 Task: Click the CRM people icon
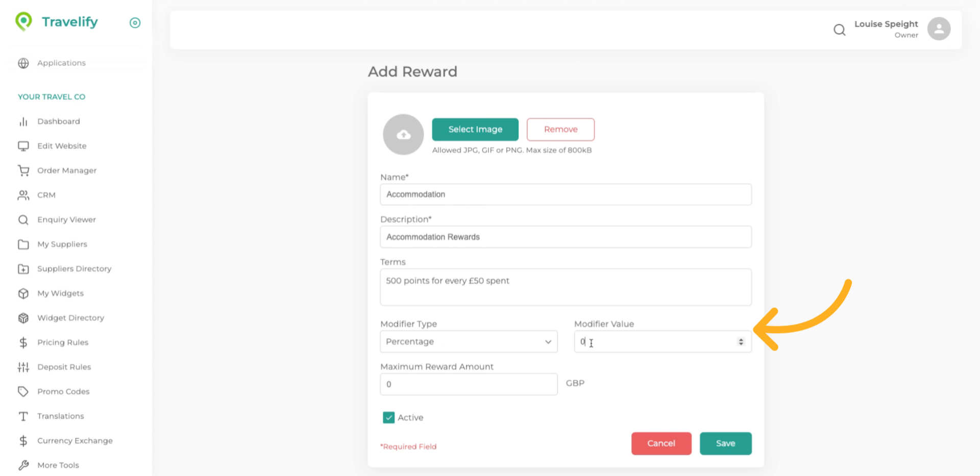pyautogui.click(x=23, y=195)
